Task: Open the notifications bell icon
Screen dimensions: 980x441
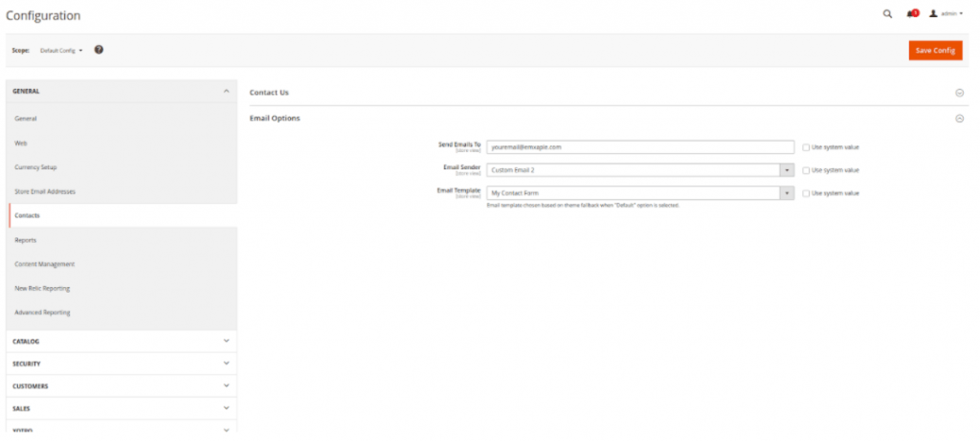Action: pyautogui.click(x=911, y=14)
